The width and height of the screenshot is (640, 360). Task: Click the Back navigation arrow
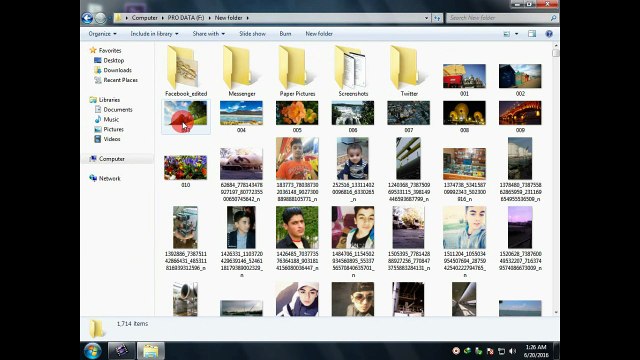click(x=87, y=18)
